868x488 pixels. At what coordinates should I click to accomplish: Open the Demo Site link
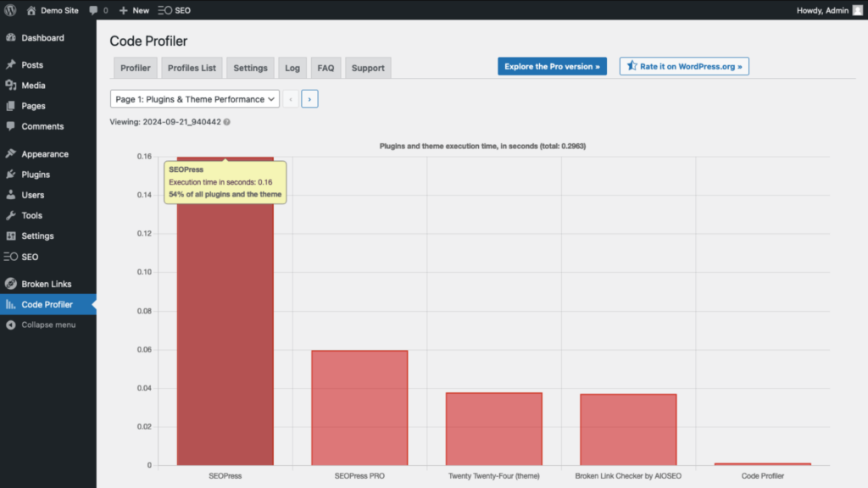pyautogui.click(x=60, y=10)
